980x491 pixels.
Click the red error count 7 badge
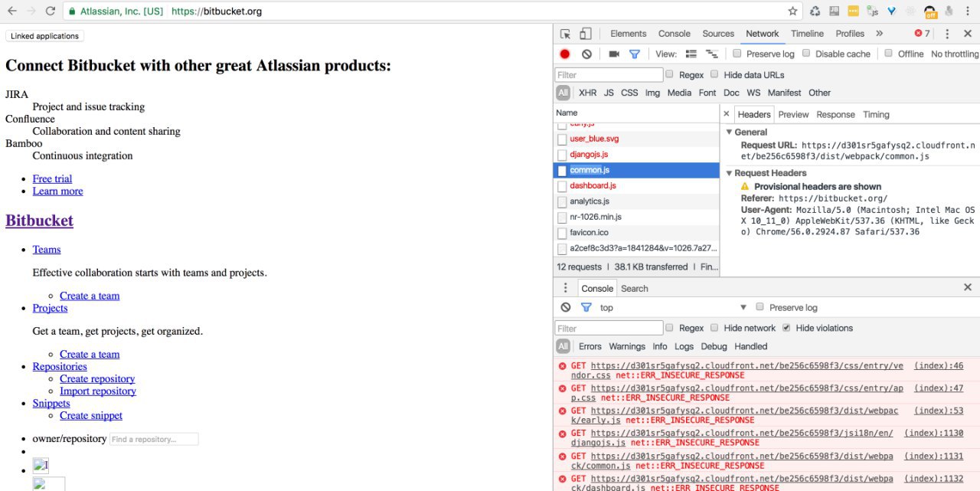pos(922,34)
